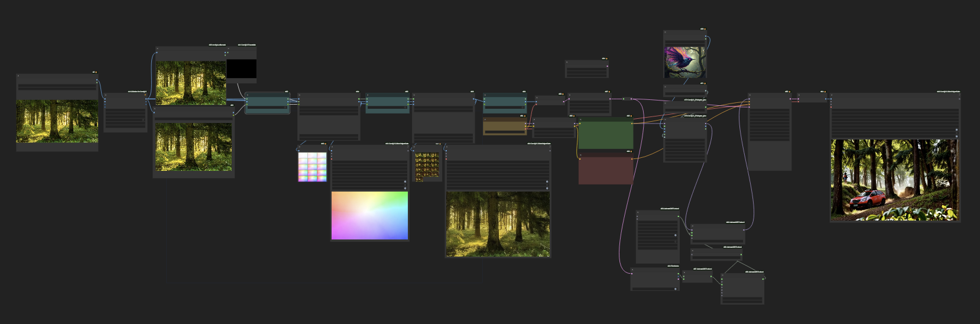Collapse the node with the rainbow gradient preview

pos(332,147)
